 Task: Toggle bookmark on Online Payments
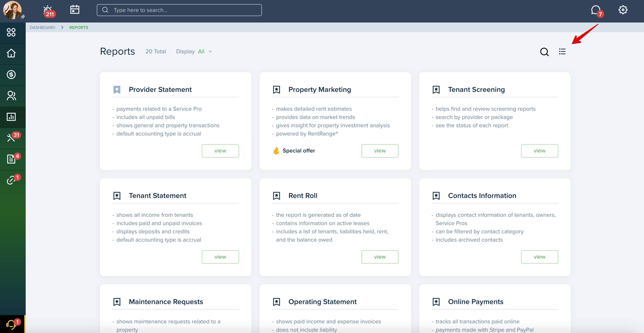pyautogui.click(x=436, y=302)
